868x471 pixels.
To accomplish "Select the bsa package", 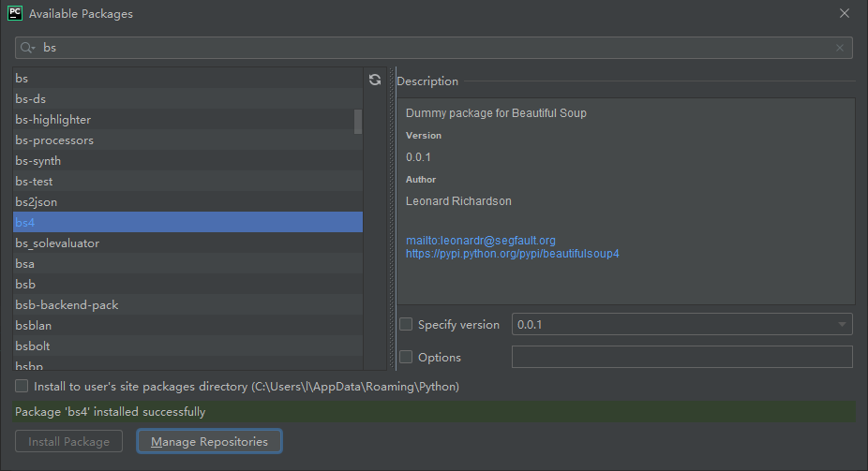I will 187,264.
